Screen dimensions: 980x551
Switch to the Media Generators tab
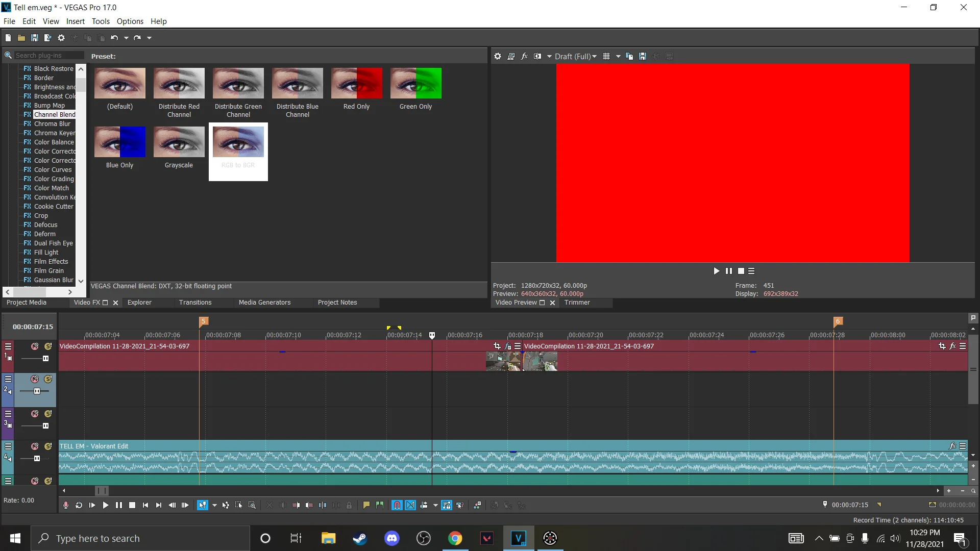coord(265,302)
